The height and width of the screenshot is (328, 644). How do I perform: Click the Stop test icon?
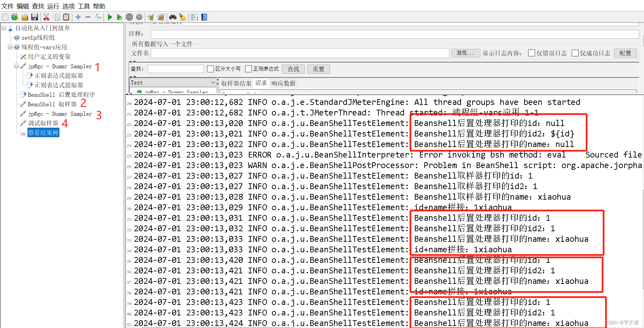click(129, 17)
